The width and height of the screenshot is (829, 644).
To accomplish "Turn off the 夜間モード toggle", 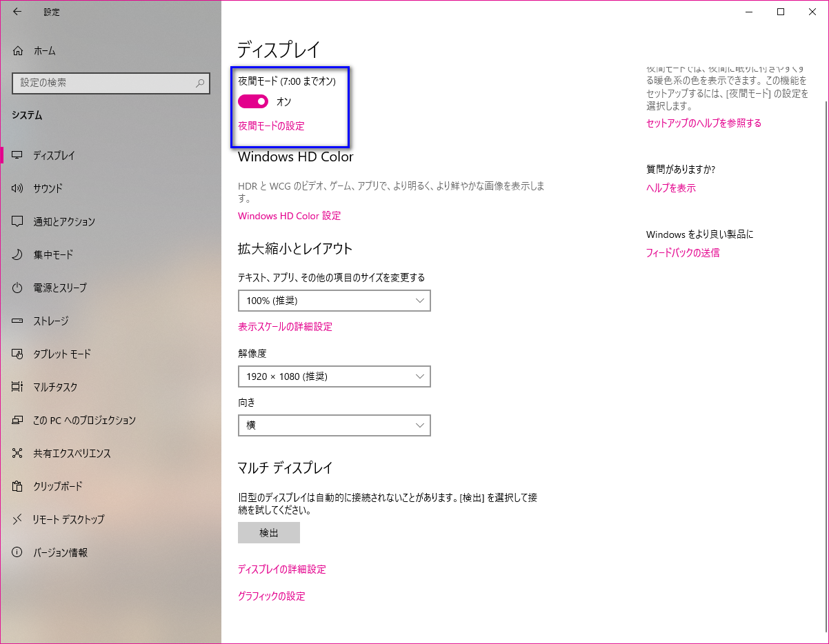I will (253, 101).
